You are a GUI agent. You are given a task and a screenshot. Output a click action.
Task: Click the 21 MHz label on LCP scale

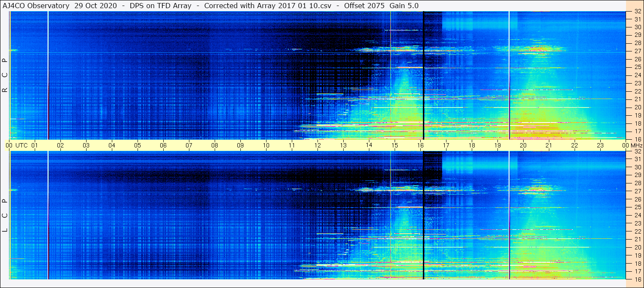pyautogui.click(x=637, y=239)
